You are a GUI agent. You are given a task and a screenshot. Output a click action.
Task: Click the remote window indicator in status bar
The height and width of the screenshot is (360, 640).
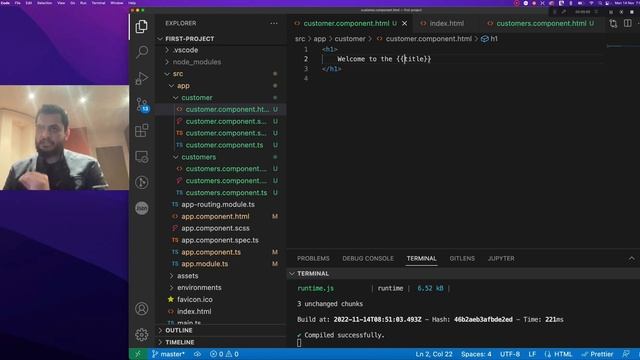tap(138, 354)
